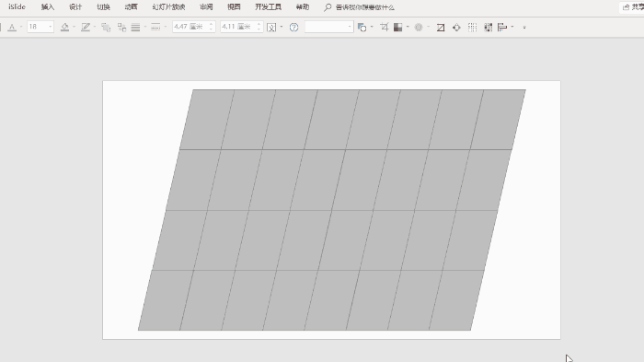This screenshot has height=362, width=644.
Task: Open the 开发工具 ribbon tab
Action: [x=269, y=7]
